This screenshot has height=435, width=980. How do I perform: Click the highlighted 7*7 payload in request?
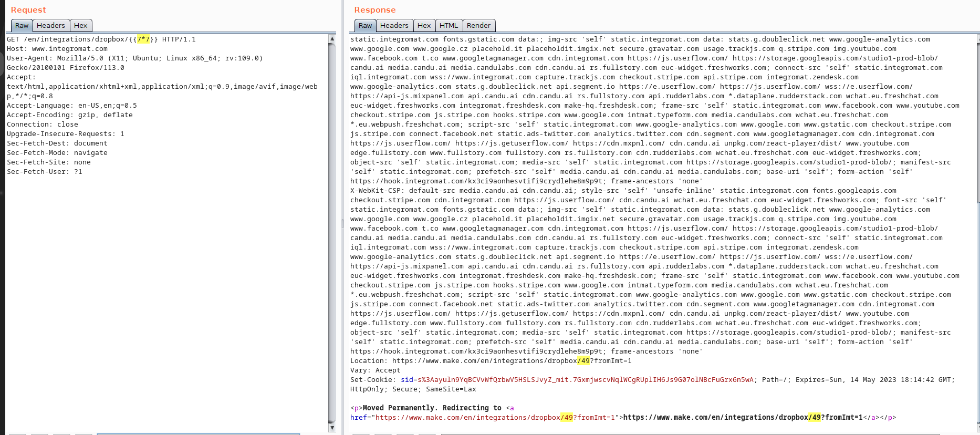(x=143, y=39)
